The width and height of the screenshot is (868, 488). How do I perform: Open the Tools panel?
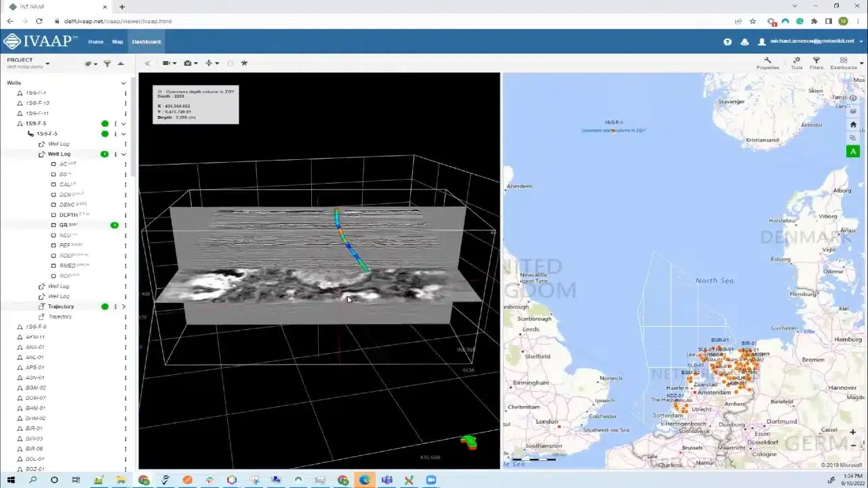coord(796,63)
